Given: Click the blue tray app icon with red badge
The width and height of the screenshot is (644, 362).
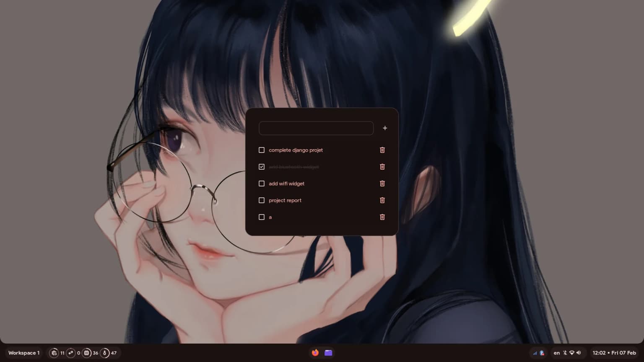Looking at the screenshot, I should click(542, 353).
